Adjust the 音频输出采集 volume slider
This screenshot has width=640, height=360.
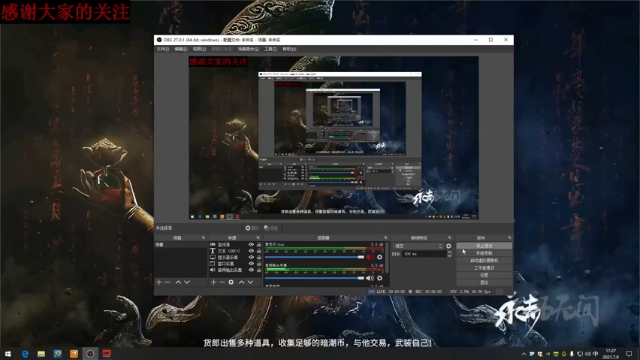314,278
